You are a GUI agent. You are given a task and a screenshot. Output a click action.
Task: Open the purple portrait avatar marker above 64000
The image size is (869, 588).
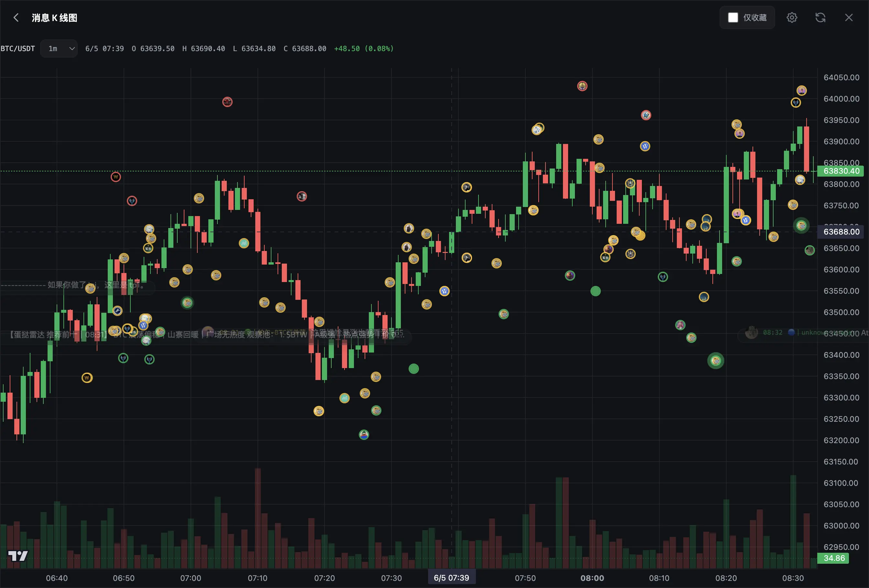click(801, 91)
